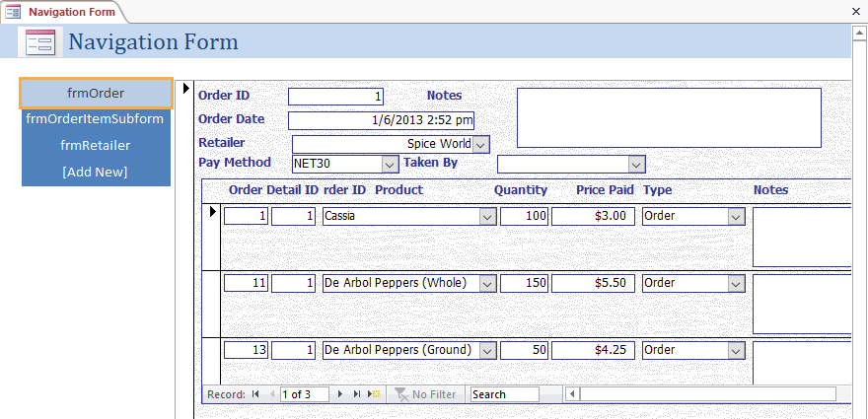Click quantity 50 field
The image size is (868, 419).
(524, 350)
